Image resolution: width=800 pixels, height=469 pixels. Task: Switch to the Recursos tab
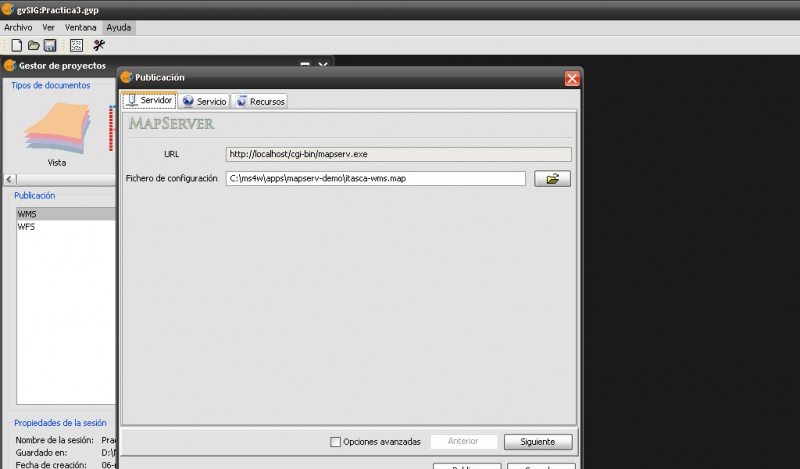click(261, 101)
